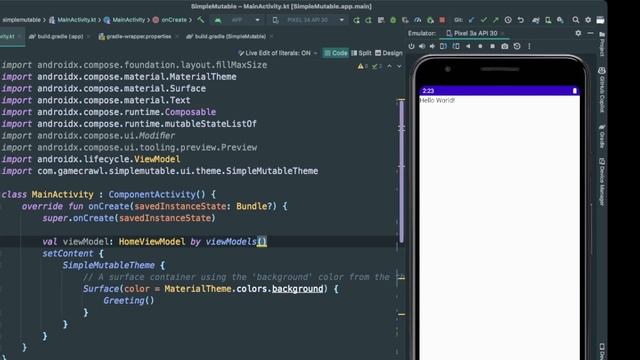Open Gradle side tool window
Image resolution: width=640 pixels, height=360 pixels.
(x=602, y=136)
